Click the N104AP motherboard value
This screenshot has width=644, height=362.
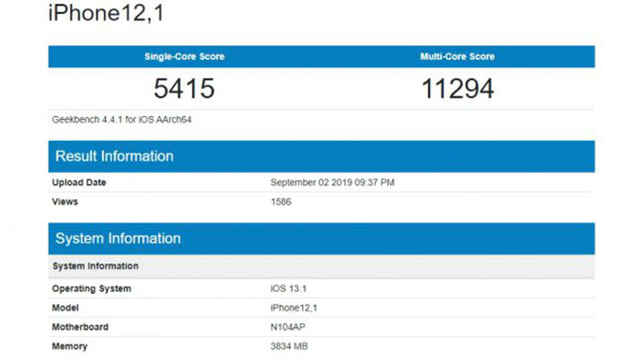287,327
